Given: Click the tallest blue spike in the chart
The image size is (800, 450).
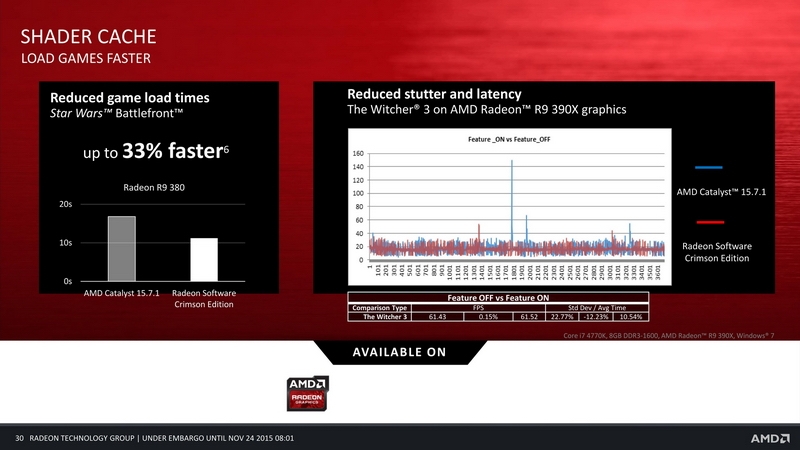Looking at the screenshot, I should [x=512, y=202].
